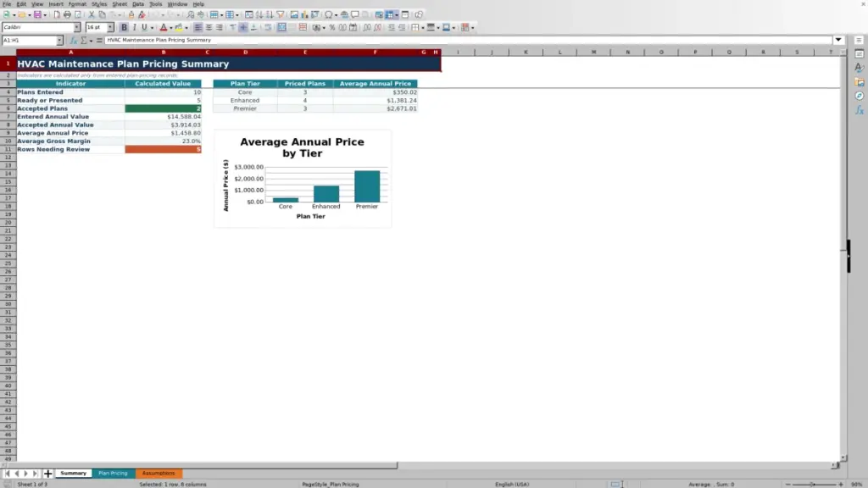Toggle Center Horizontally alignment
This screenshot has height=488, width=868.
209,28
